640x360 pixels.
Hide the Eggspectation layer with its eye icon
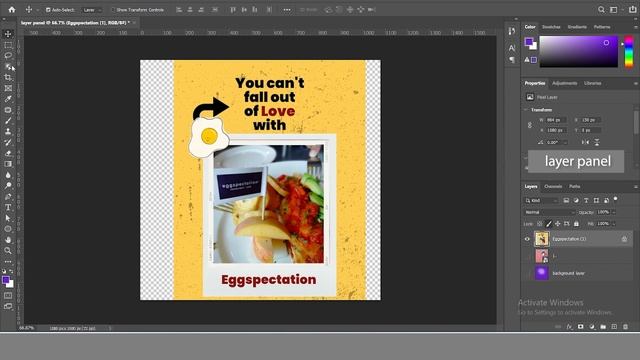point(527,239)
